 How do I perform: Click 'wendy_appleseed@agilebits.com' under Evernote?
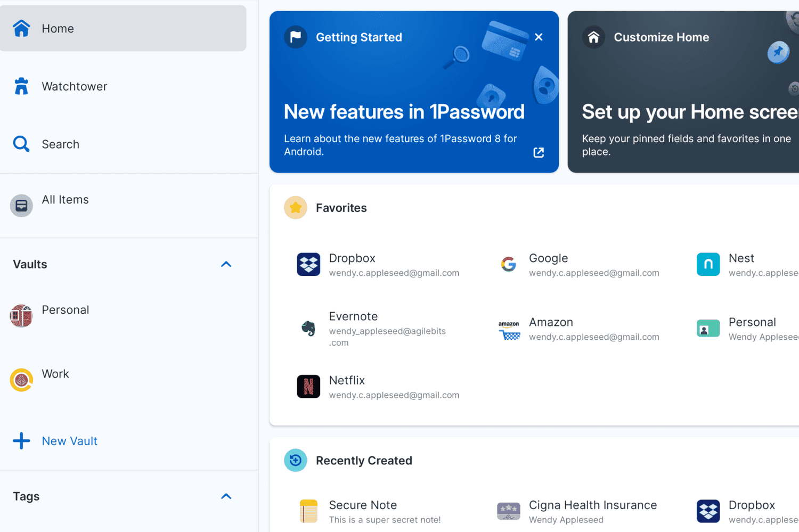pyautogui.click(x=387, y=337)
